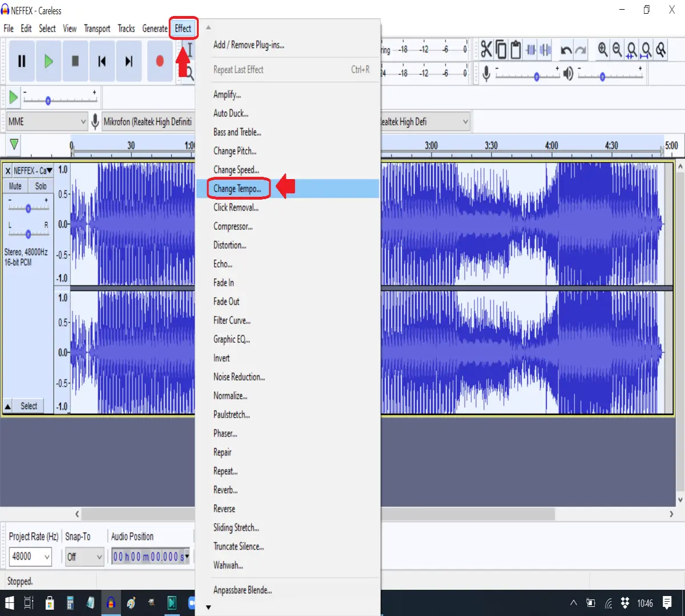
Task: Open the Transport menu
Action: pyautogui.click(x=97, y=28)
